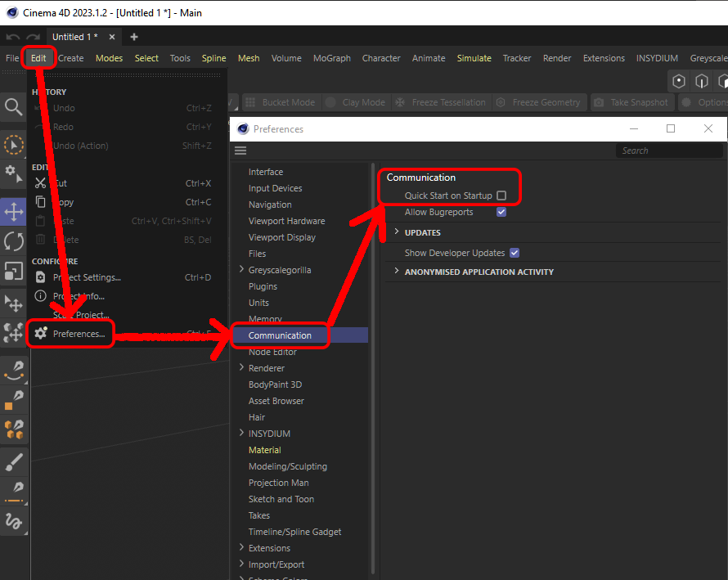Screen dimensions: 728x580
Task: Open the Character menu
Action: [381, 58]
